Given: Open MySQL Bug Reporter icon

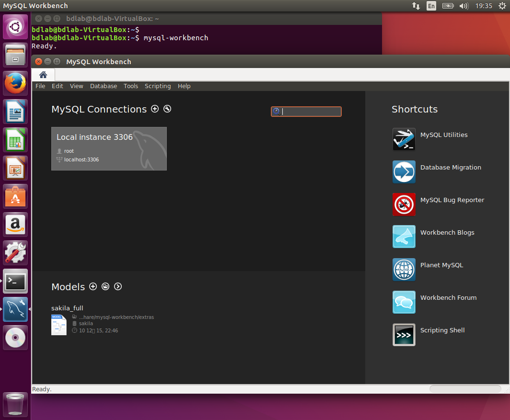Looking at the screenshot, I should pyautogui.click(x=404, y=204).
